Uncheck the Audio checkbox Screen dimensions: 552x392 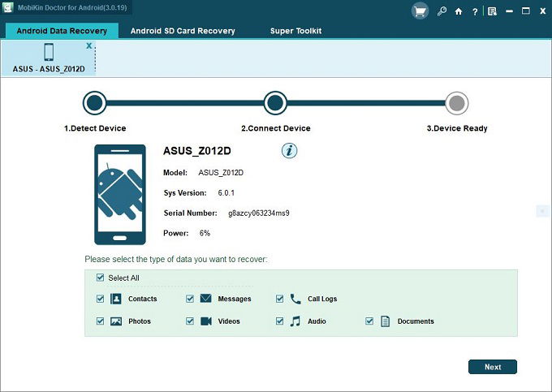click(279, 321)
